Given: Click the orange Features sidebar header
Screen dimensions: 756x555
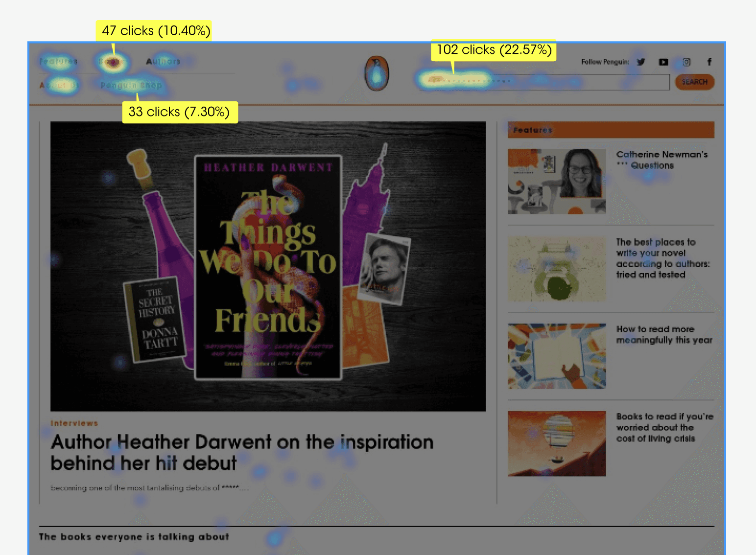Looking at the screenshot, I should point(611,130).
